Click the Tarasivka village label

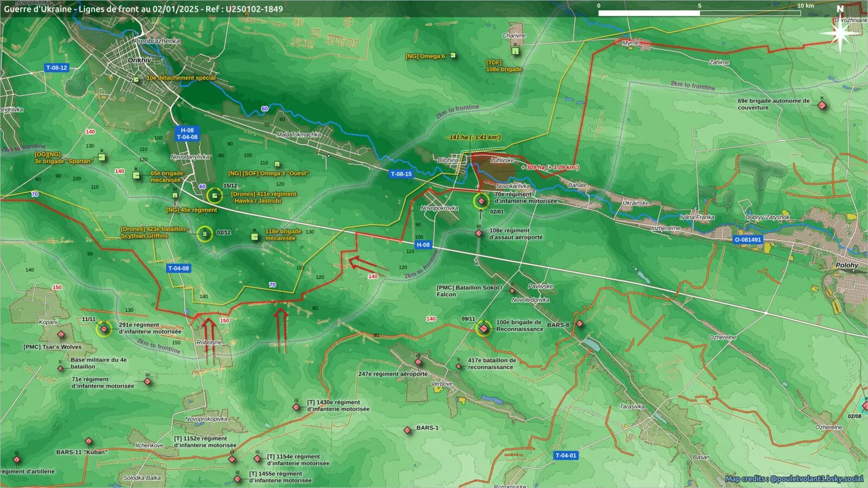click(x=632, y=407)
